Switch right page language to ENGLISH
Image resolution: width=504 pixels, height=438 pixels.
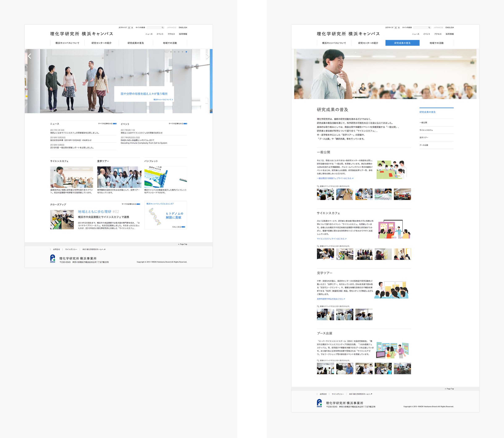coord(450,28)
